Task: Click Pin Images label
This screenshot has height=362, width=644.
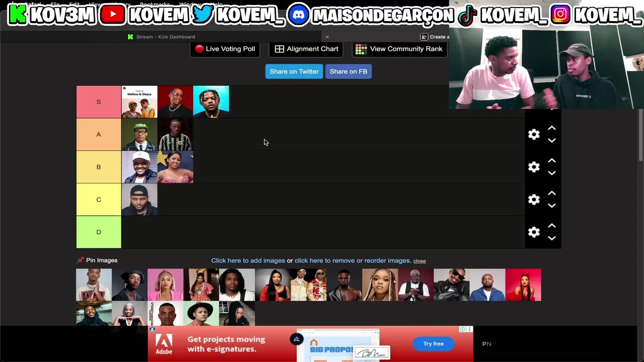Action: point(102,260)
